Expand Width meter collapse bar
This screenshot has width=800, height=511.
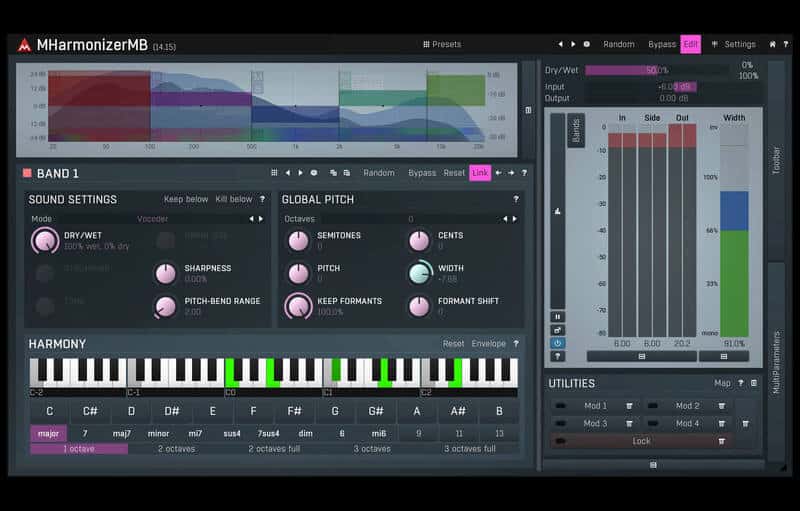tap(723, 356)
